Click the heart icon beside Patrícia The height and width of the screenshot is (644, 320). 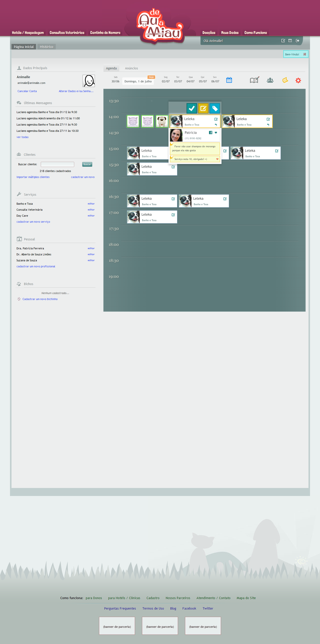pyautogui.click(x=216, y=133)
